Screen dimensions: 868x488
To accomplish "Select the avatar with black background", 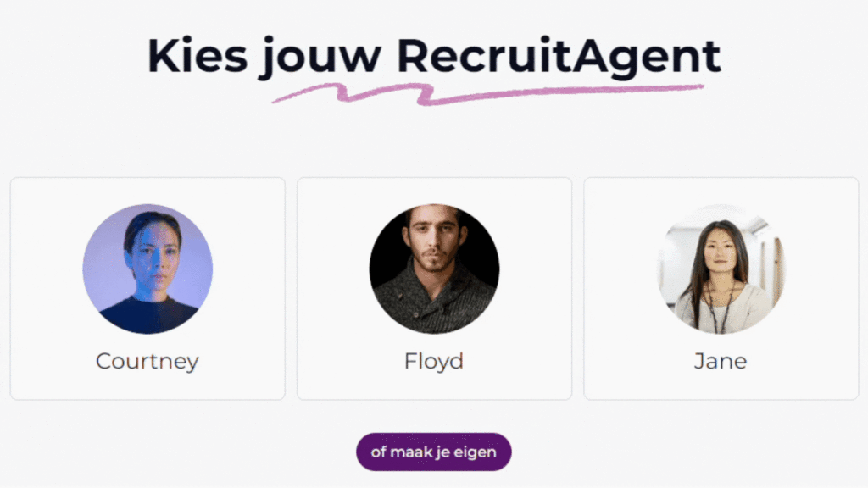I will (x=434, y=269).
